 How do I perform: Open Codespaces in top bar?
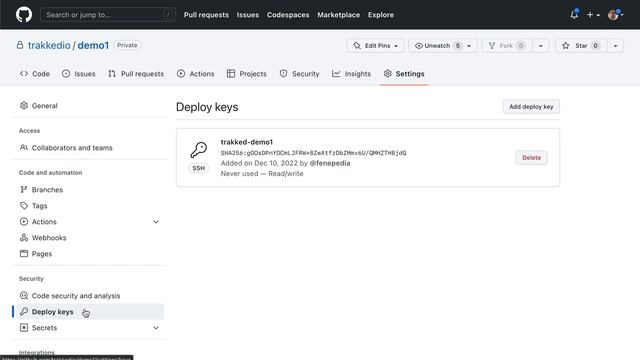[288, 15]
